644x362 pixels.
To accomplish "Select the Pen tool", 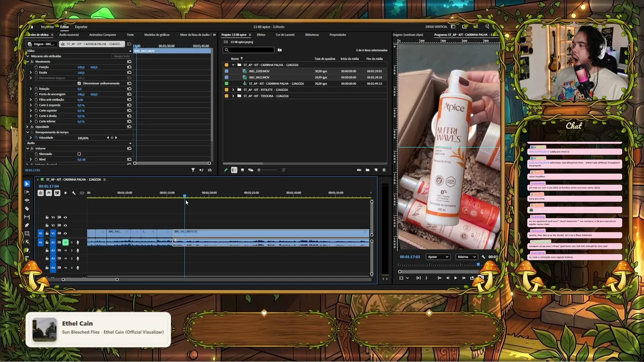I will tap(27, 225).
